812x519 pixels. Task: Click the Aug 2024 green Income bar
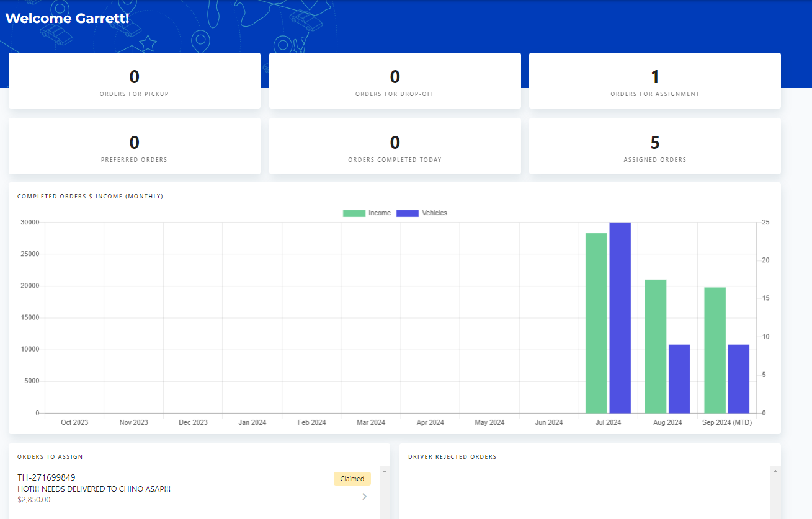pyautogui.click(x=656, y=346)
